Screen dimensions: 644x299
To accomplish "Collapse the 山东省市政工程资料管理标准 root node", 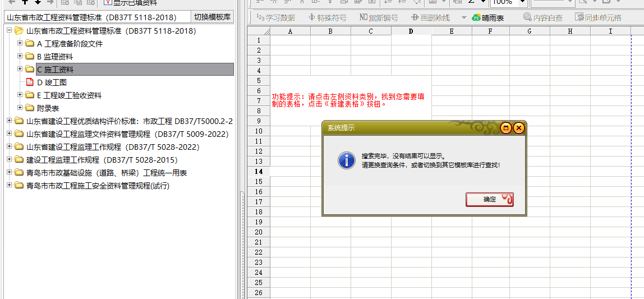I will [9, 30].
